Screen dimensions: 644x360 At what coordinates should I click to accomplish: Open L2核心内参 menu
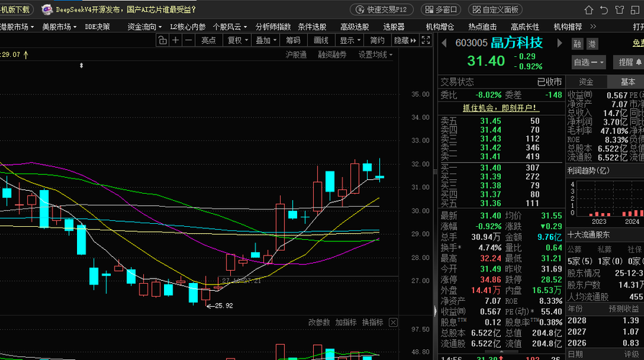[x=188, y=27]
